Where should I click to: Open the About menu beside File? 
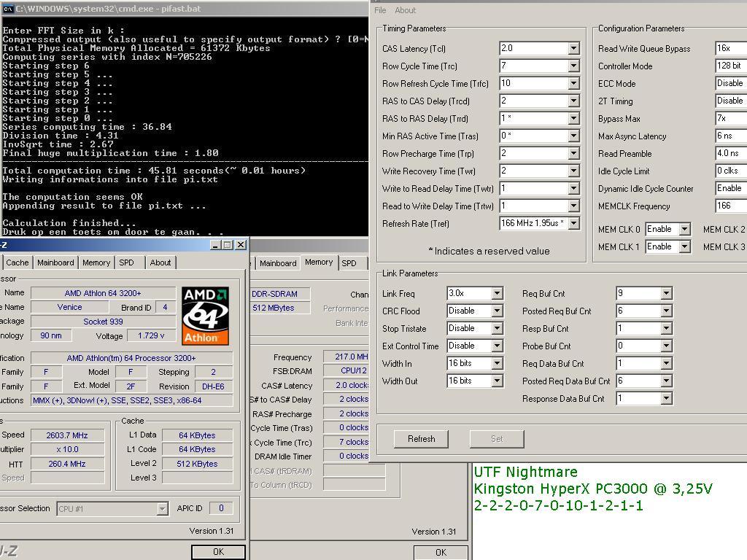pos(405,10)
